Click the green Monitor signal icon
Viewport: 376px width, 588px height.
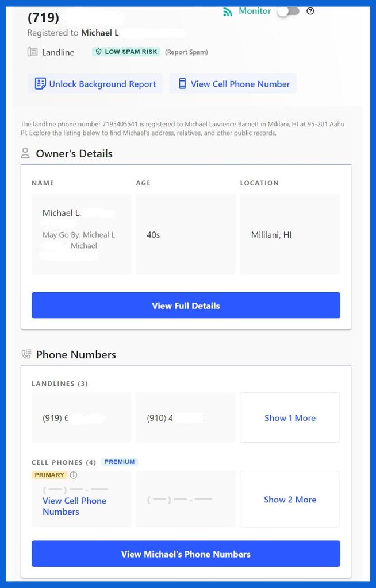pyautogui.click(x=228, y=11)
